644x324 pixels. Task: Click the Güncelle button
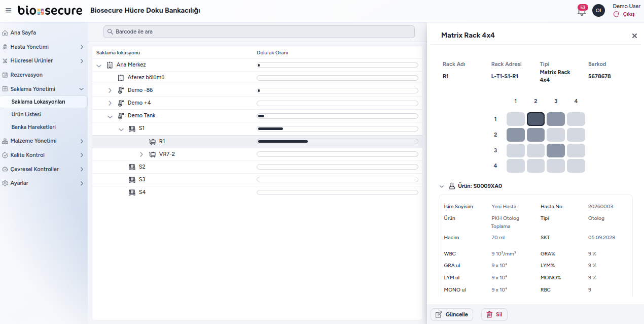[452, 315]
